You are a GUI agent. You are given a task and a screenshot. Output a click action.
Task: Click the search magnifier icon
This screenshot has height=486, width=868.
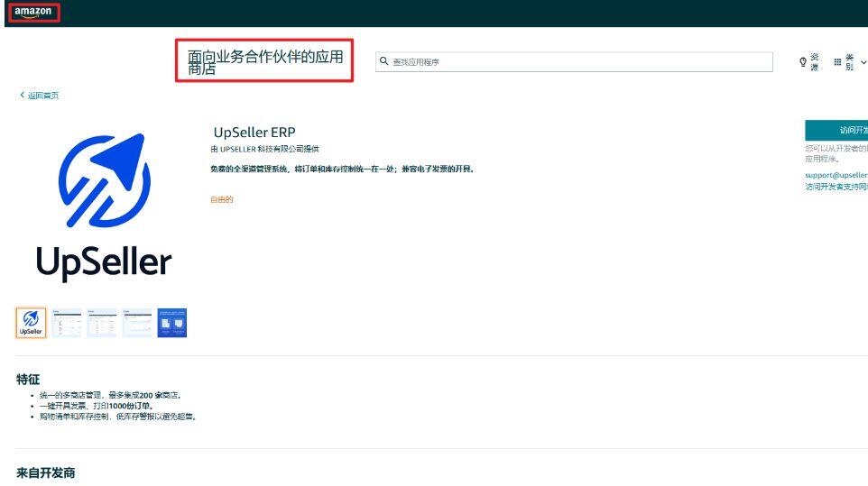383,61
